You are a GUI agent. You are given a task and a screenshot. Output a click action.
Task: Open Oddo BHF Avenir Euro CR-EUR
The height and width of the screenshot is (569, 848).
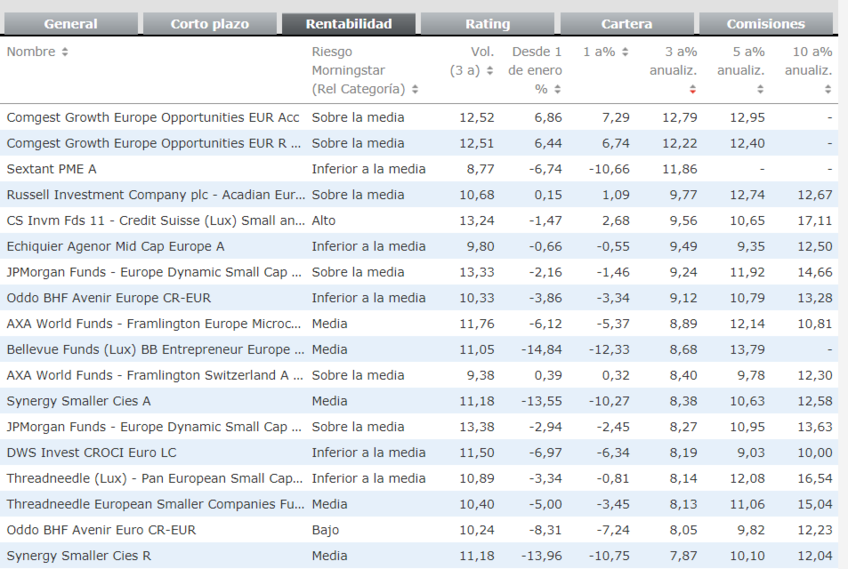click(x=101, y=530)
